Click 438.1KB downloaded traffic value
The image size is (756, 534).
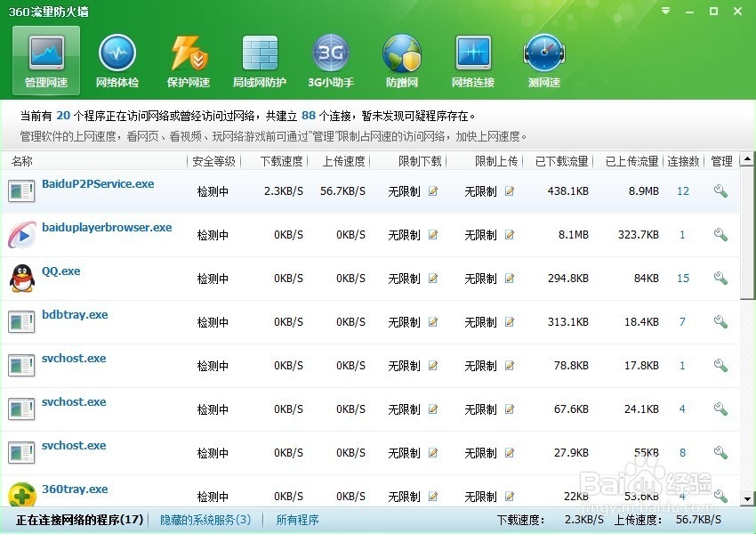click(x=568, y=191)
